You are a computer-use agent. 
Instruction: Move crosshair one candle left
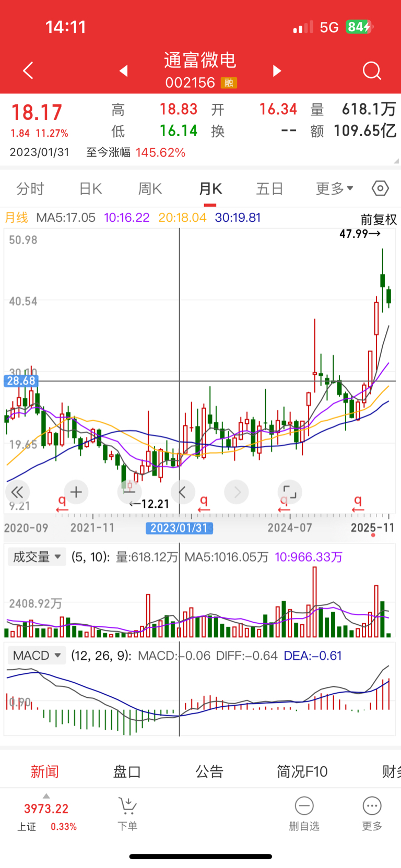tap(183, 492)
